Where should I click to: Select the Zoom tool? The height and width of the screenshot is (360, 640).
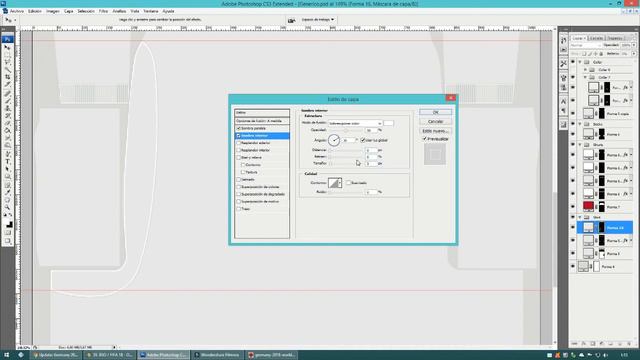click(7, 207)
